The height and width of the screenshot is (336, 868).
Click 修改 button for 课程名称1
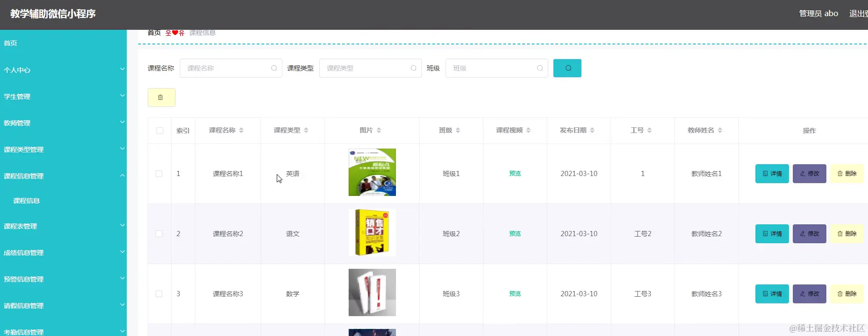[x=809, y=174]
